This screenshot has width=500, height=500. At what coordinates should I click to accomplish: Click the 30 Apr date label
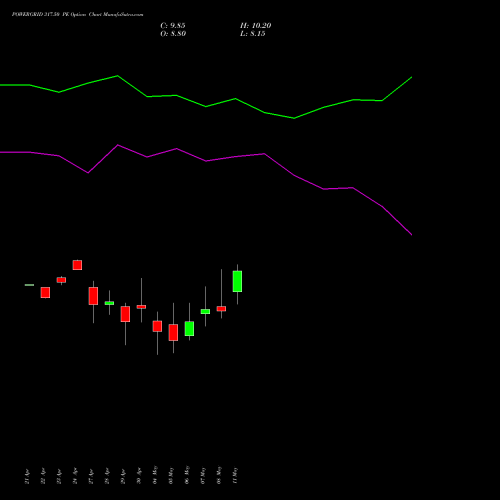point(139,476)
